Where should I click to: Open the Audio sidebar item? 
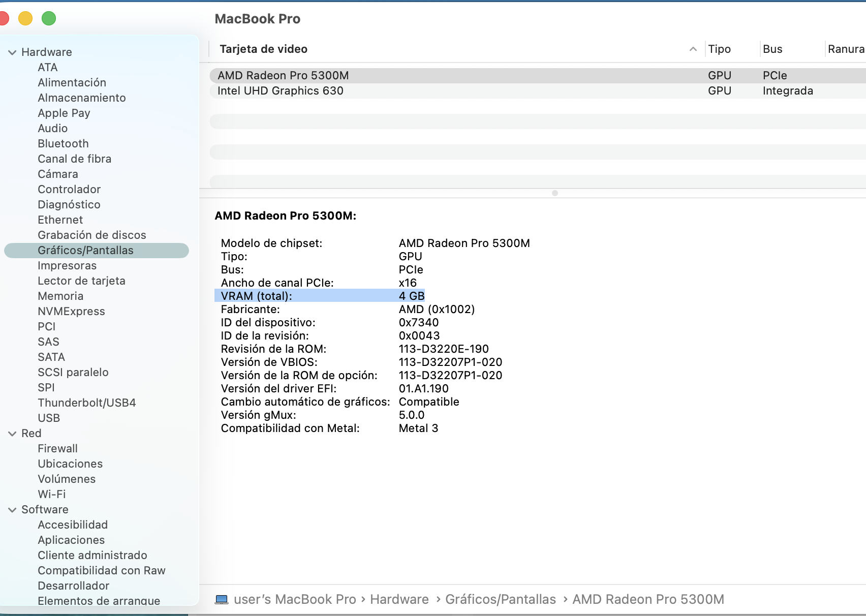pyautogui.click(x=53, y=129)
